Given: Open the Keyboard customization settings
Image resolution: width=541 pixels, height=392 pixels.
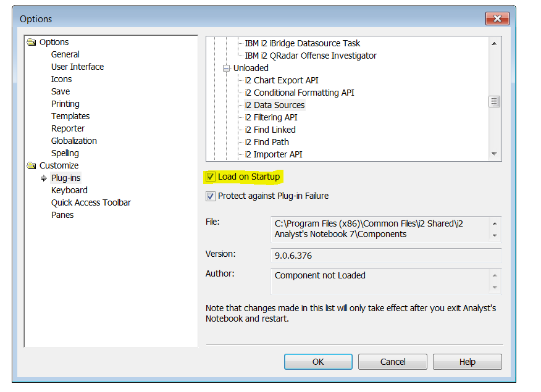Looking at the screenshot, I should (69, 190).
